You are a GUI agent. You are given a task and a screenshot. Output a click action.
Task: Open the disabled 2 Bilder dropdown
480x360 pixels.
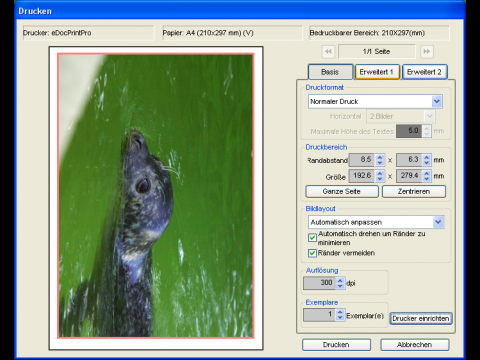[x=400, y=116]
